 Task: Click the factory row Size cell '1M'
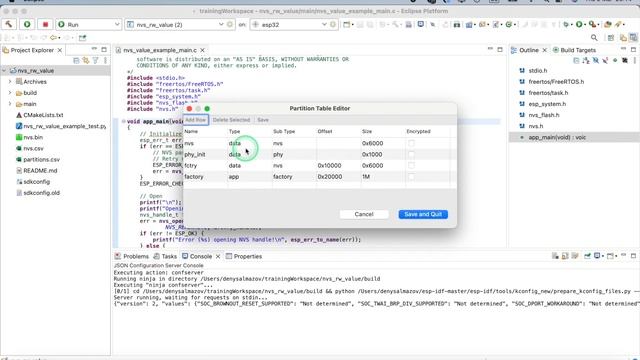click(x=366, y=177)
